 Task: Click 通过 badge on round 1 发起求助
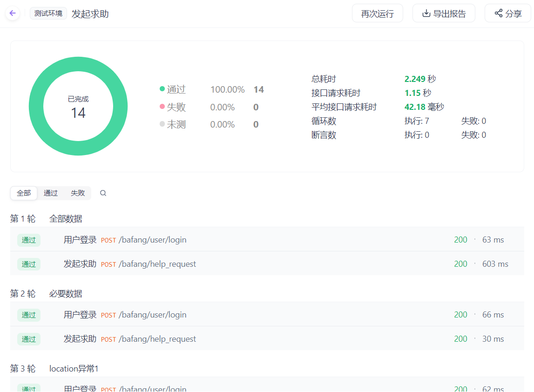point(28,264)
